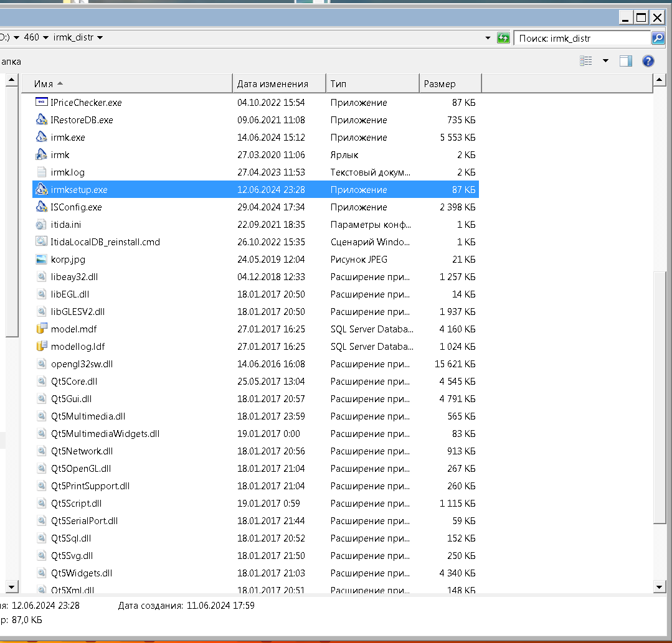Viewport: 672px width, 643px height.
Task: Toggle the preview pane icon
Action: coord(626,61)
